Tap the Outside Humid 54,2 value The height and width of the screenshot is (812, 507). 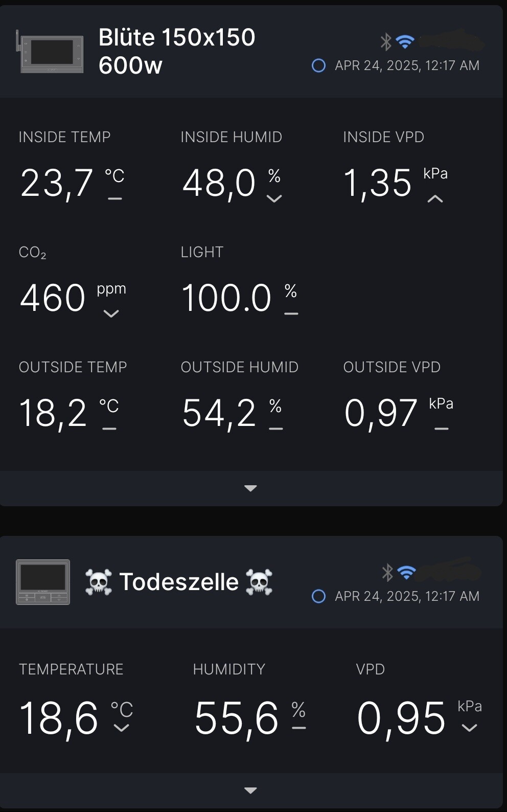point(219,413)
